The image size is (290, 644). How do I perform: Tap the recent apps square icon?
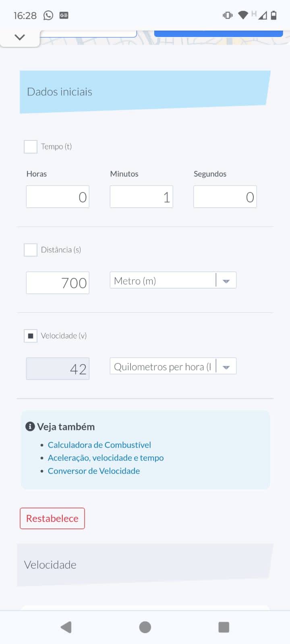tap(224, 627)
